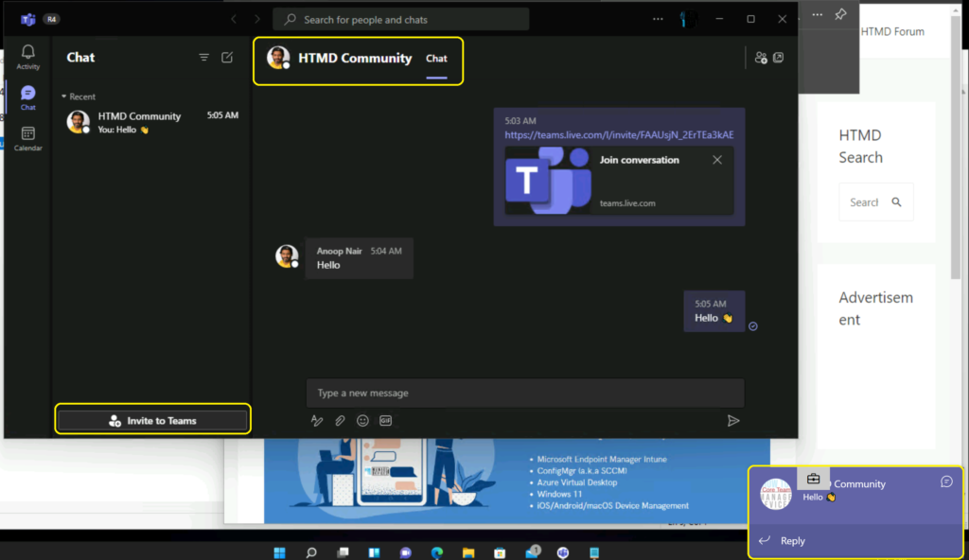Open the Windows Start menu
Image resolution: width=969 pixels, height=560 pixels.
(280, 552)
